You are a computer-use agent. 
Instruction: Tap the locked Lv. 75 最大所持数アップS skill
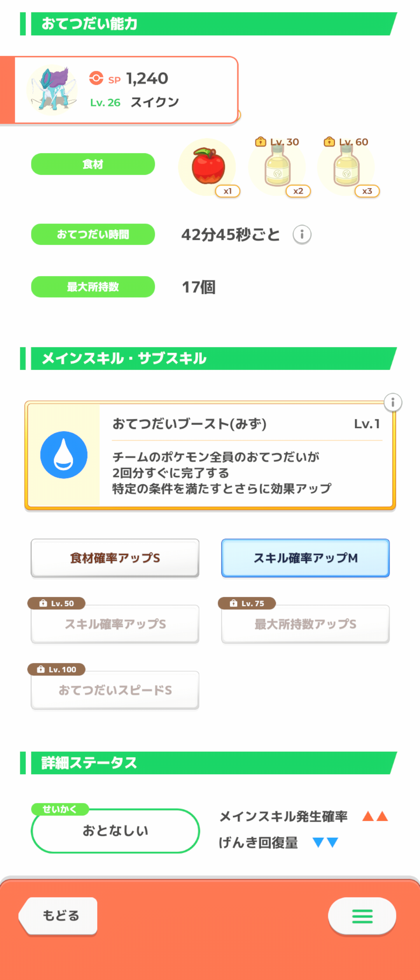pos(305,624)
